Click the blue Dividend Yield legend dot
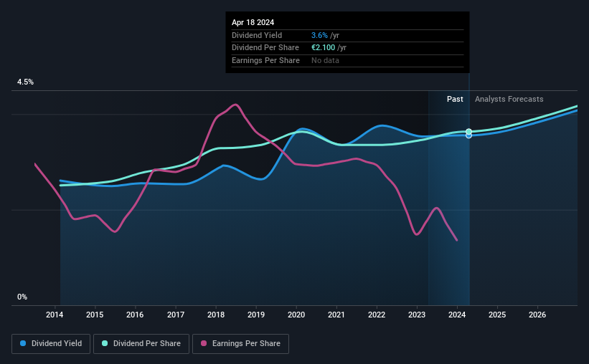Screen dimensions: 589x364 [x=23, y=343]
